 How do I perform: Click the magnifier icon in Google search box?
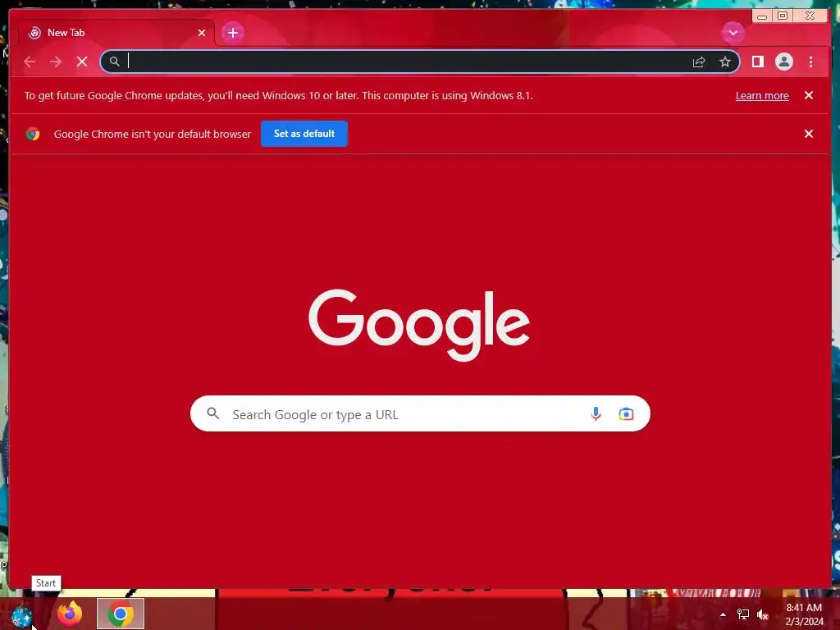point(212,413)
